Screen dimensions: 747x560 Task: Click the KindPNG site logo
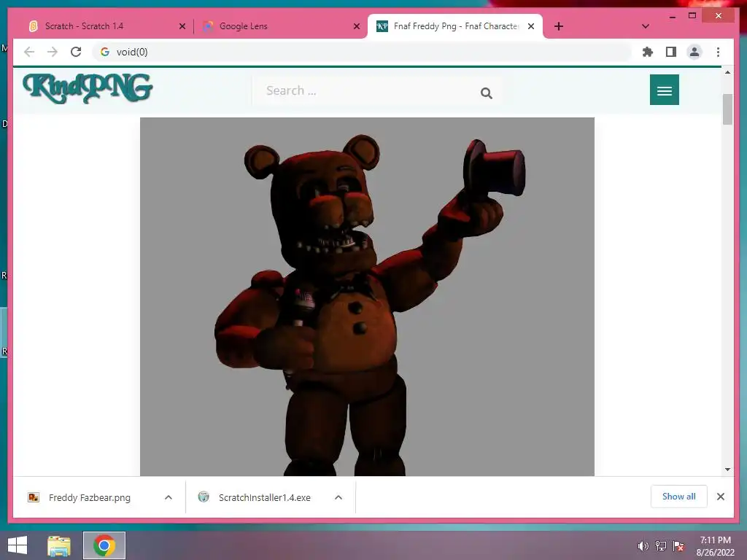[x=88, y=88]
